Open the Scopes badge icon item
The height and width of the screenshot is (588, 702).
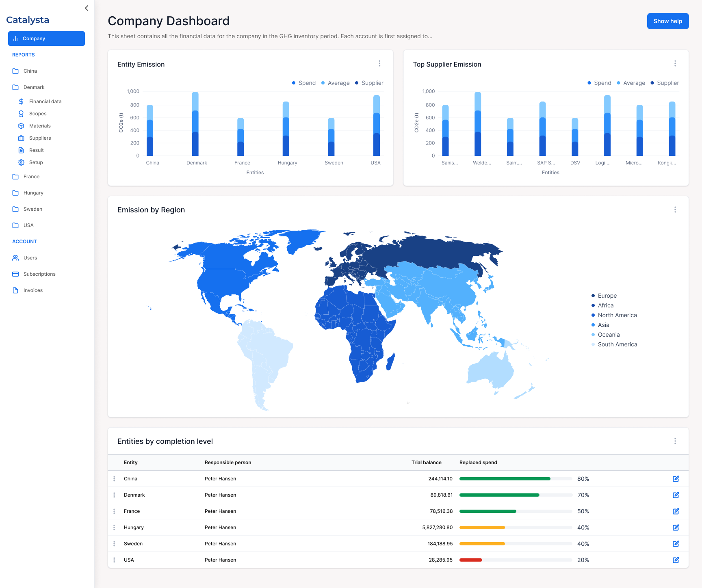click(21, 114)
